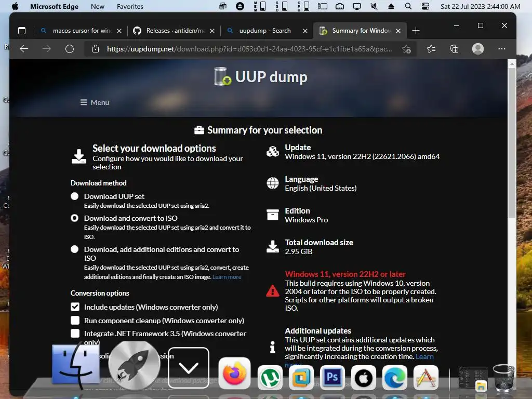
Task: Expand the hamburger Menu on UUP dump
Action: (x=95, y=102)
